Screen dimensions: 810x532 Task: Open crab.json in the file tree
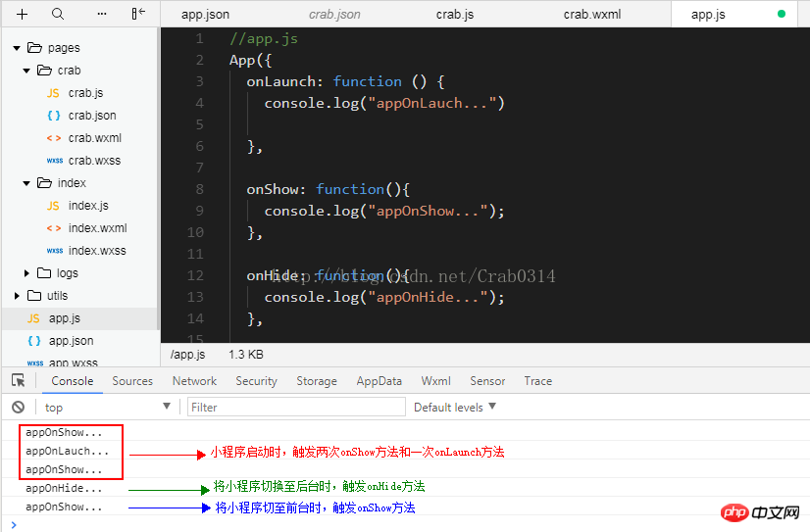92,116
